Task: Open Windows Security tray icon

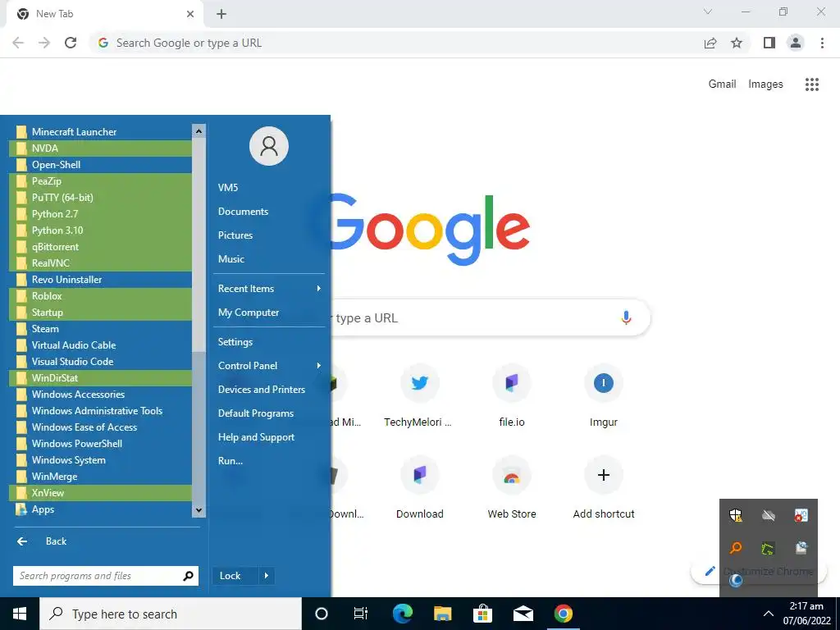Action: pos(736,515)
